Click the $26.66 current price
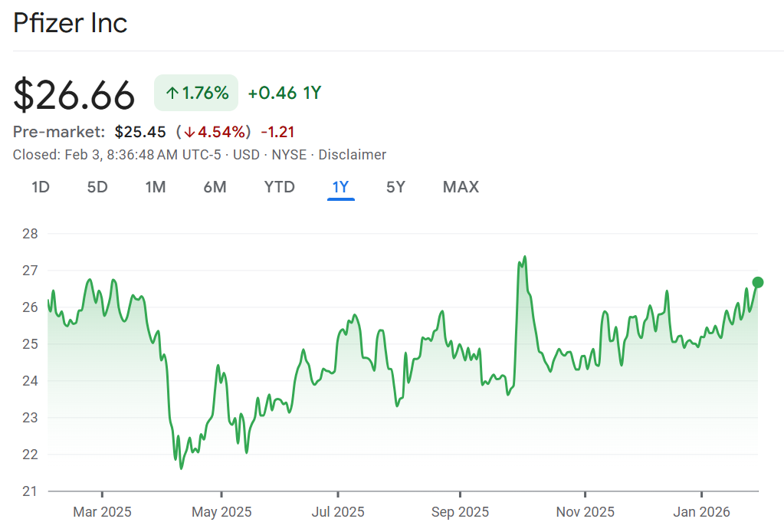Image resolution: width=784 pixels, height=532 pixels. pyautogui.click(x=74, y=95)
